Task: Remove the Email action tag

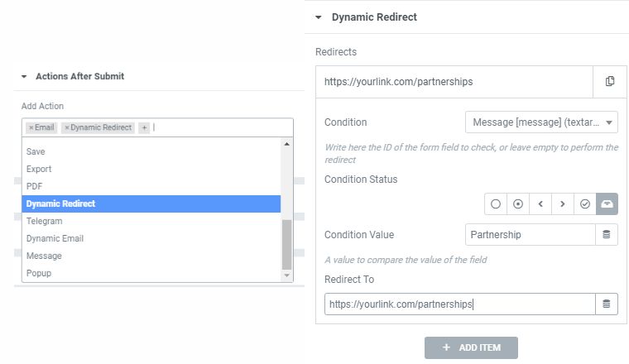Action: 31,128
